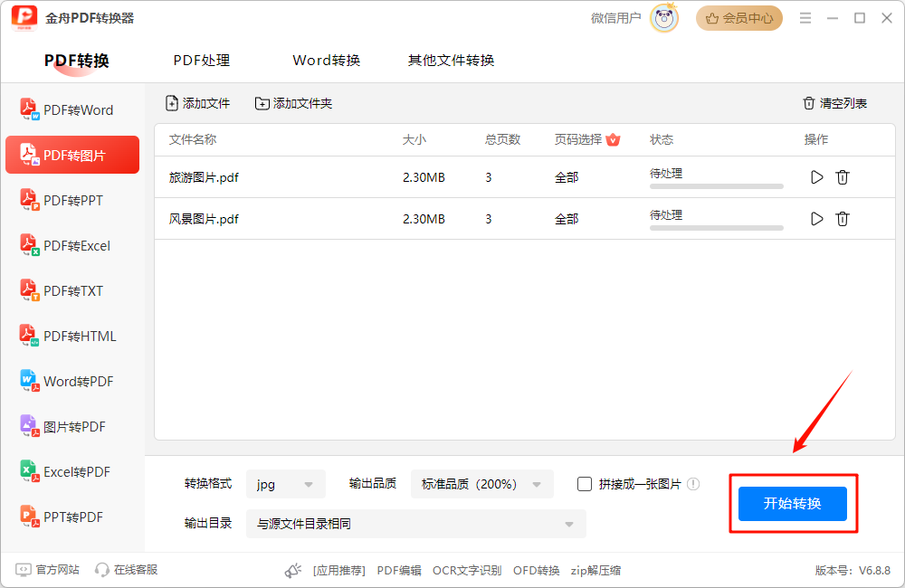Click the info icon next to 拼接成一张图片
The image size is (905, 588).
pyautogui.click(x=693, y=484)
